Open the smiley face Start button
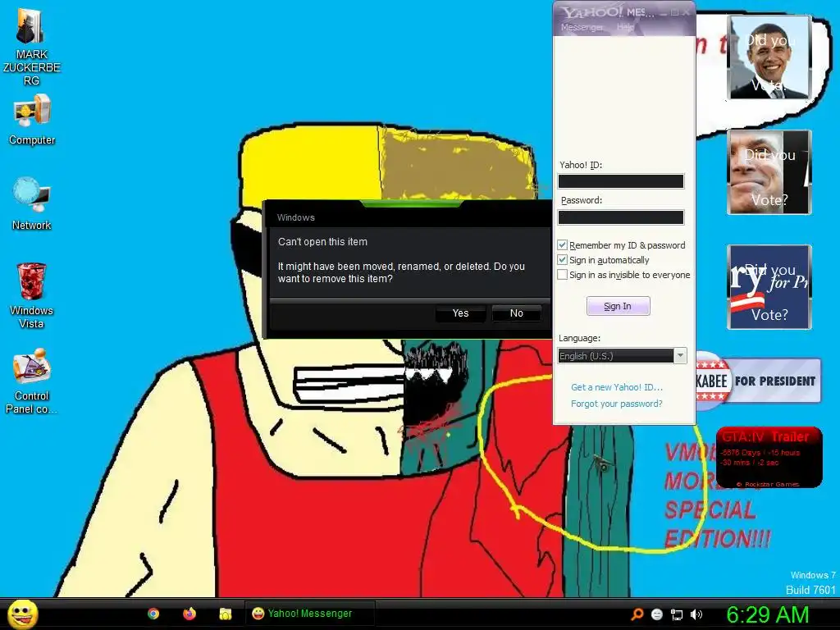The image size is (840, 630). click(x=23, y=614)
